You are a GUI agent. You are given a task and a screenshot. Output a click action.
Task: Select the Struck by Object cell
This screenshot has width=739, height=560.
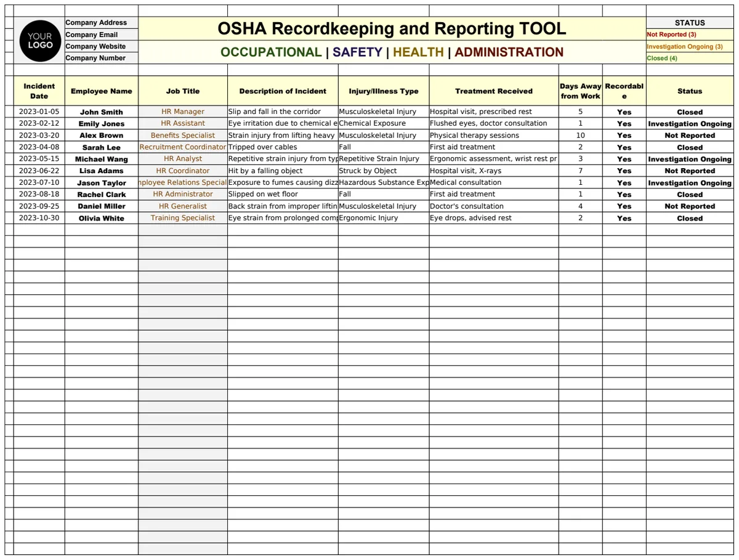(x=384, y=171)
